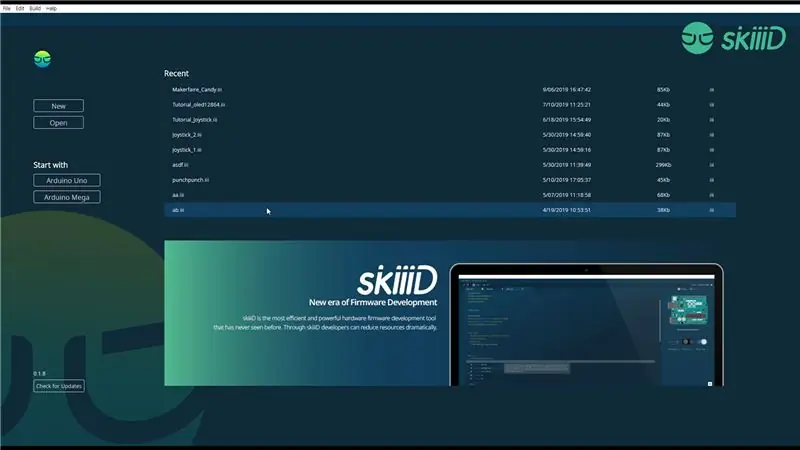The width and height of the screenshot is (800, 450).
Task: Click the Recent section heading
Action: (177, 73)
